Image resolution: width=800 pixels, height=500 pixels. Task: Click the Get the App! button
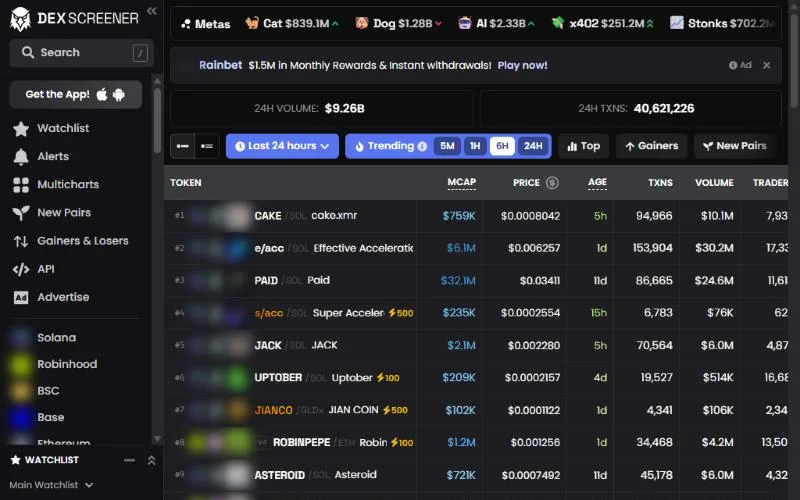pos(76,94)
